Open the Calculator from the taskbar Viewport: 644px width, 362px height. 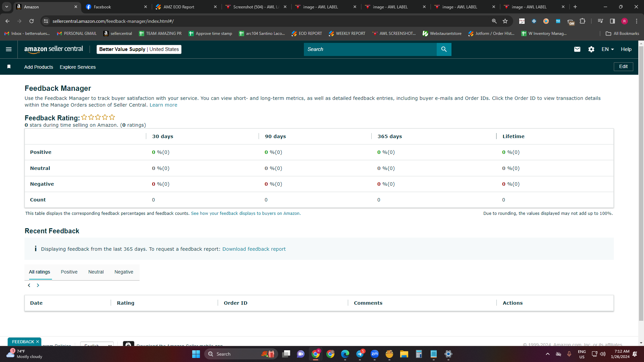click(x=419, y=354)
